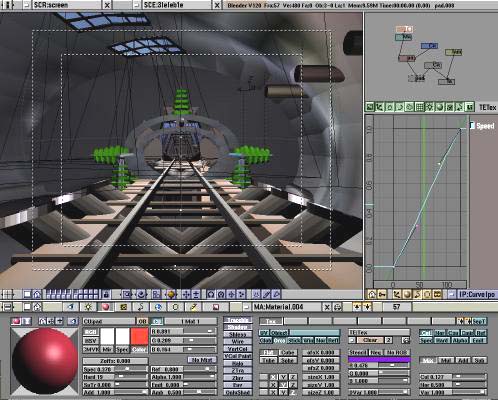Toggle the Shadow material option

[x=237, y=327]
